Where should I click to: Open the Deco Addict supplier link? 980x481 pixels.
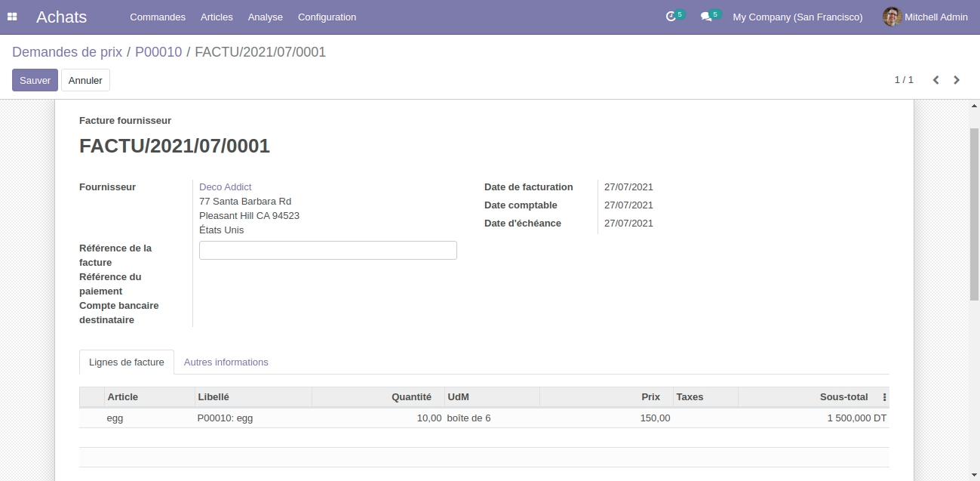[x=225, y=187]
